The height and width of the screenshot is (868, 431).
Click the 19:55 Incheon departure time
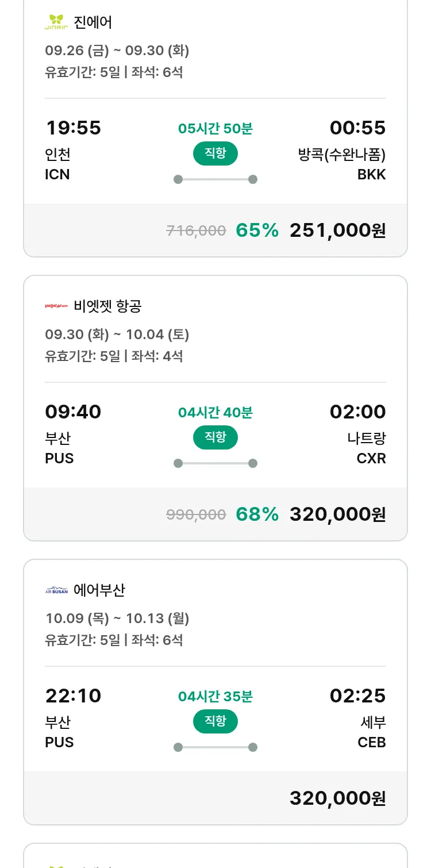(x=73, y=128)
